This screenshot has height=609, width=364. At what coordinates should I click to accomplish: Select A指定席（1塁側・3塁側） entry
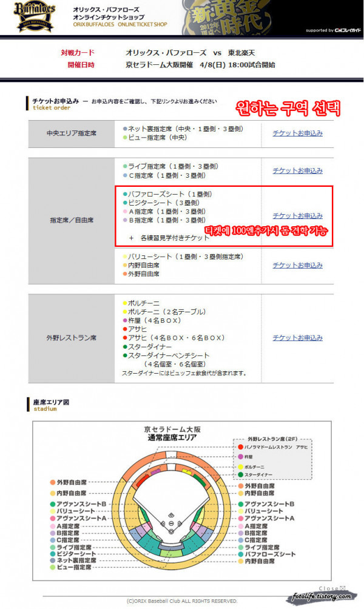(164, 212)
